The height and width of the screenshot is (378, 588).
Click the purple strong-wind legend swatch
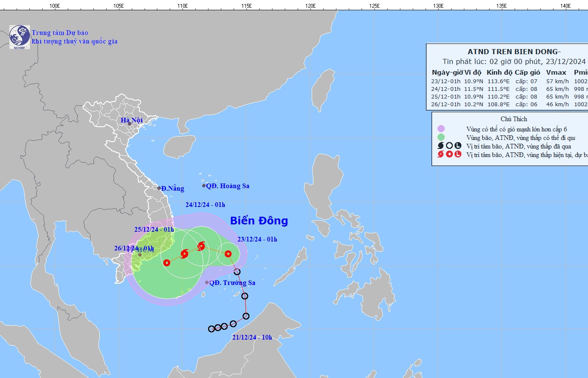pyautogui.click(x=441, y=129)
